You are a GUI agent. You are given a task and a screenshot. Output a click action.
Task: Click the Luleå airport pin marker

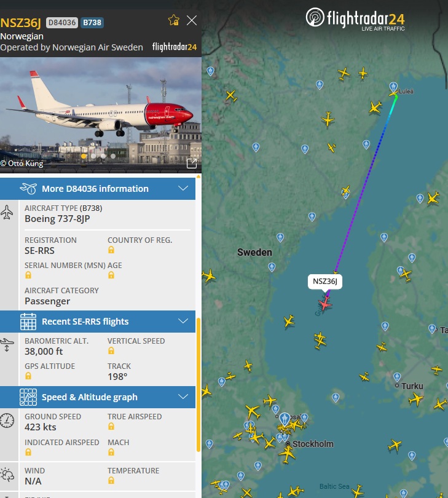click(x=393, y=87)
